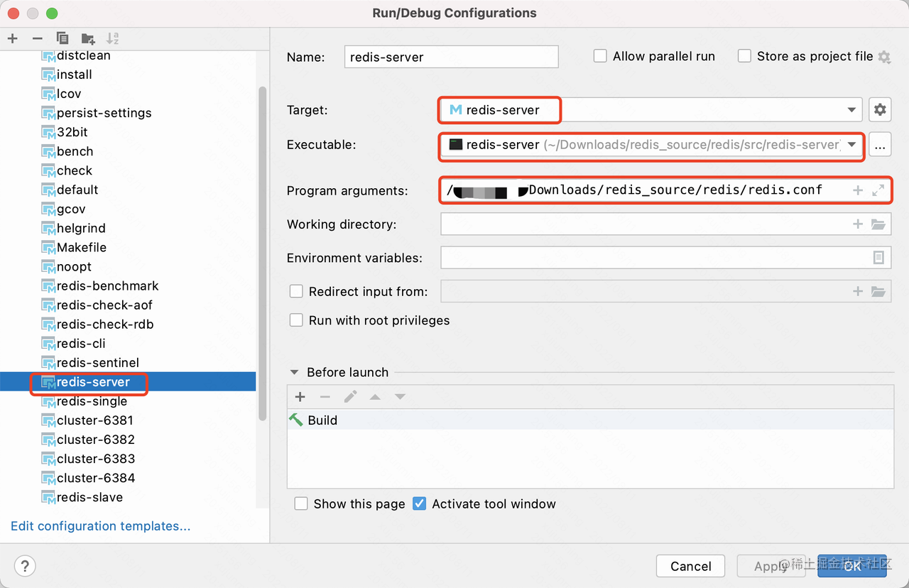Add a Before launch task
This screenshot has height=588, width=909.
(300, 397)
